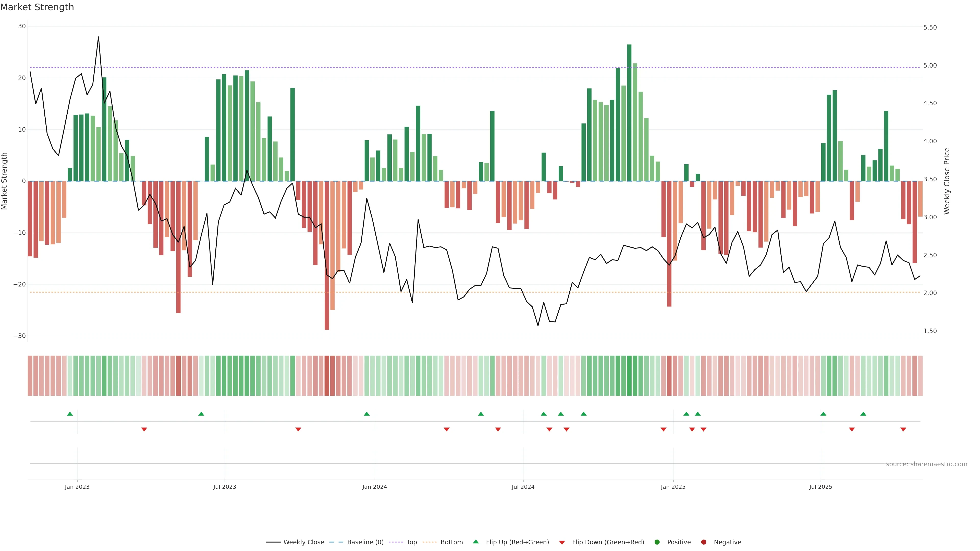Click the source: sharemaestro.com text

[x=926, y=464]
